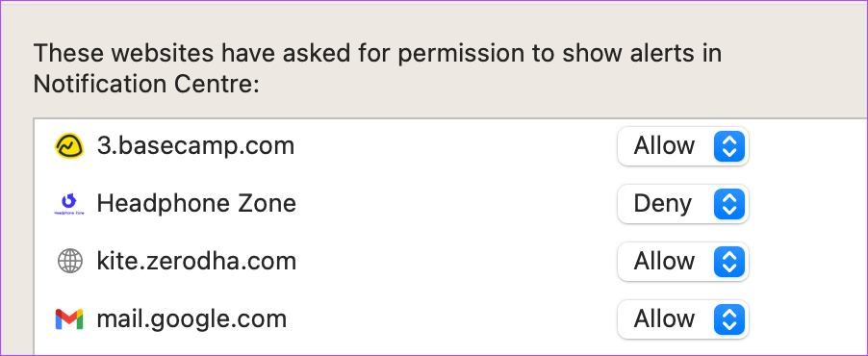Click the 'Notification Centre:' text line
The image size is (868, 356).
pyautogui.click(x=146, y=84)
